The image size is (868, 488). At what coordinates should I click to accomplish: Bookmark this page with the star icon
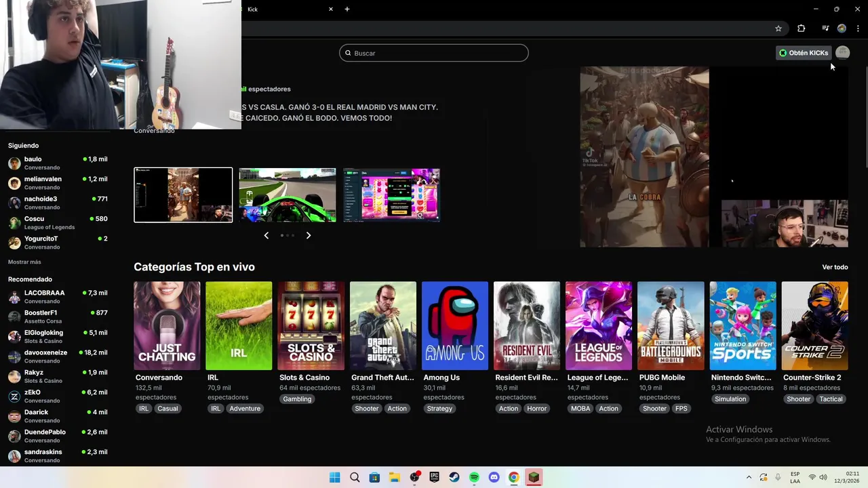pyautogui.click(x=778, y=28)
